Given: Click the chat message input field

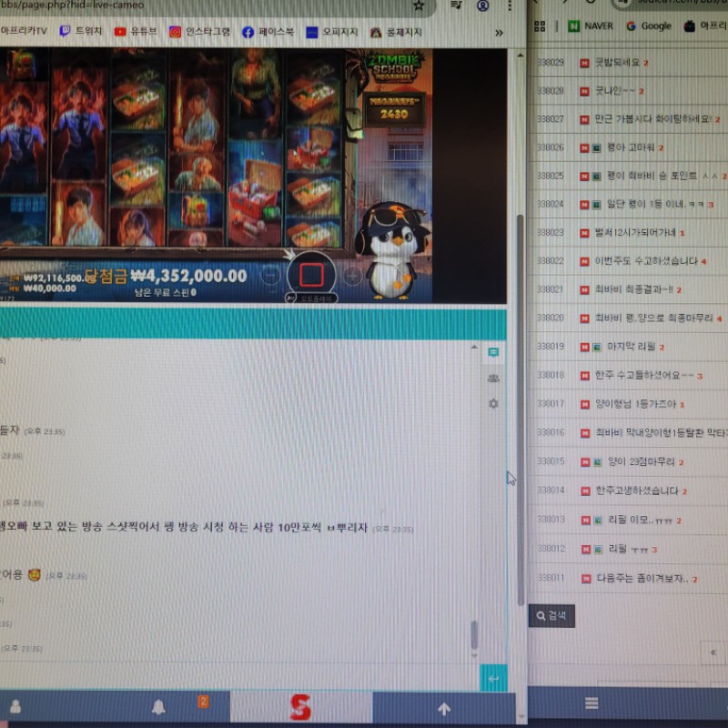Looking at the screenshot, I should 239,677.
